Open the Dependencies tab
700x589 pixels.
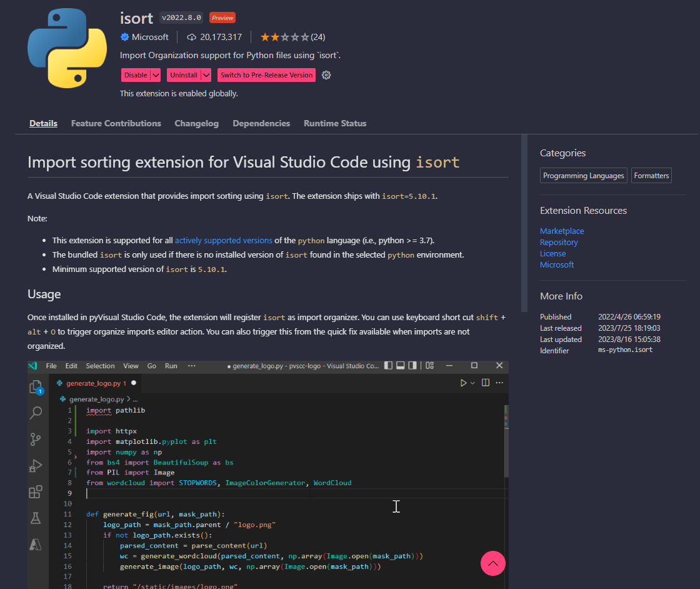click(261, 123)
